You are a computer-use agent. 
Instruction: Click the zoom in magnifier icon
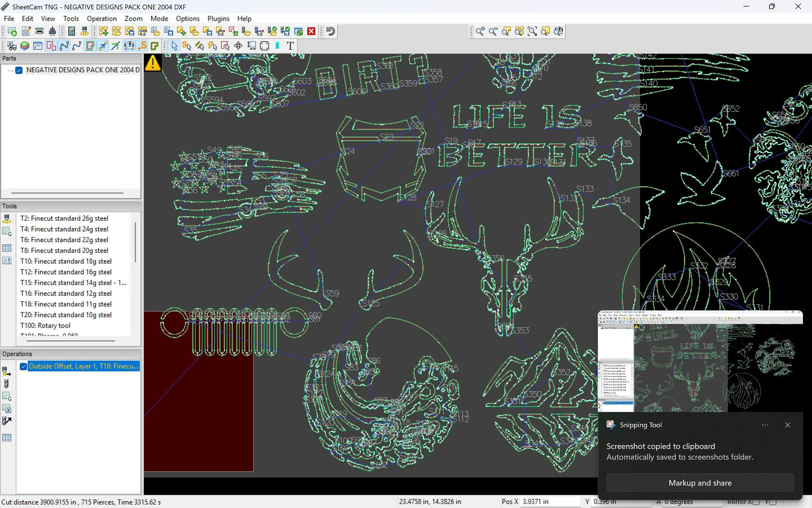480,31
